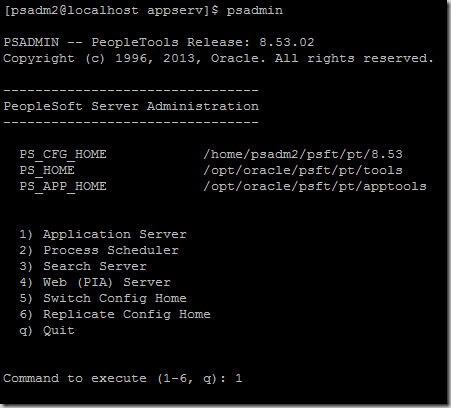
Task: Click the Command to execute prompt input
Action: click(123, 378)
